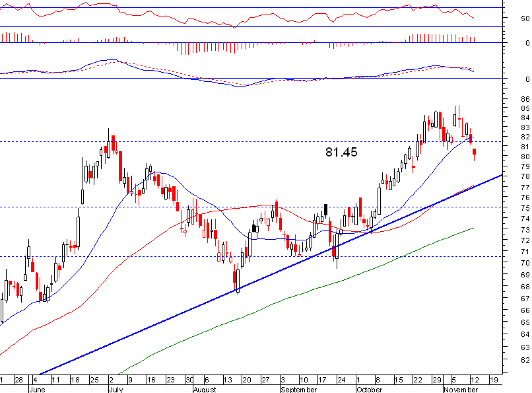The image size is (532, 393).
Task: Click the 17 date label in September
Action: pos(322,380)
